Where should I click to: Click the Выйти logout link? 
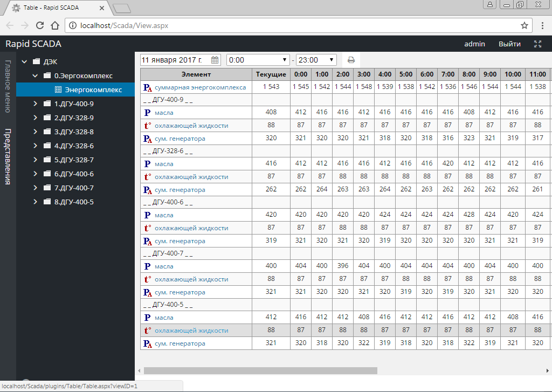click(x=509, y=44)
